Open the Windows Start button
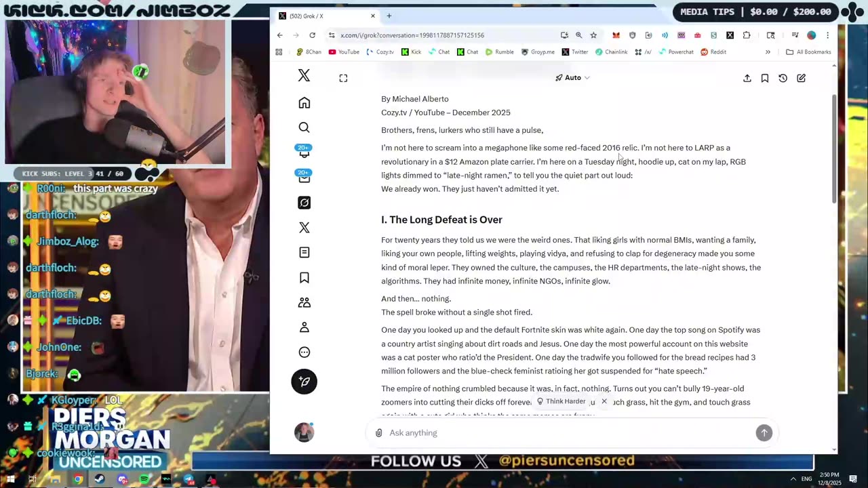Viewport: 868px width, 488px height. 11,480
